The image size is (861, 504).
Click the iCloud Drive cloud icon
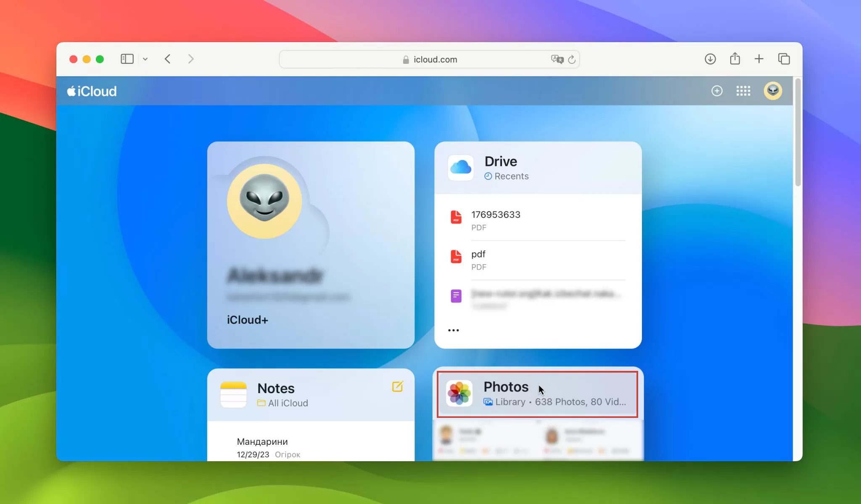(x=460, y=168)
